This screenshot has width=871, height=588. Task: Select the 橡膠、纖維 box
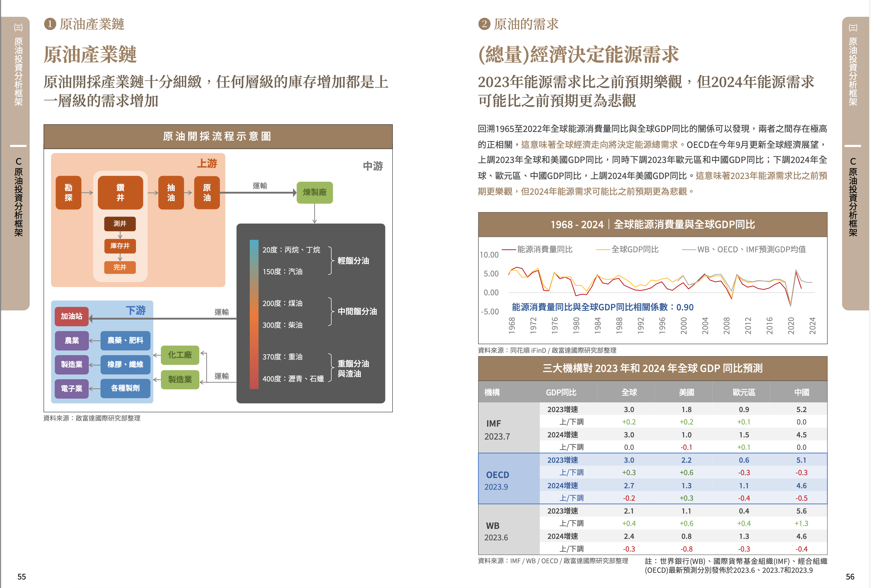(125, 364)
